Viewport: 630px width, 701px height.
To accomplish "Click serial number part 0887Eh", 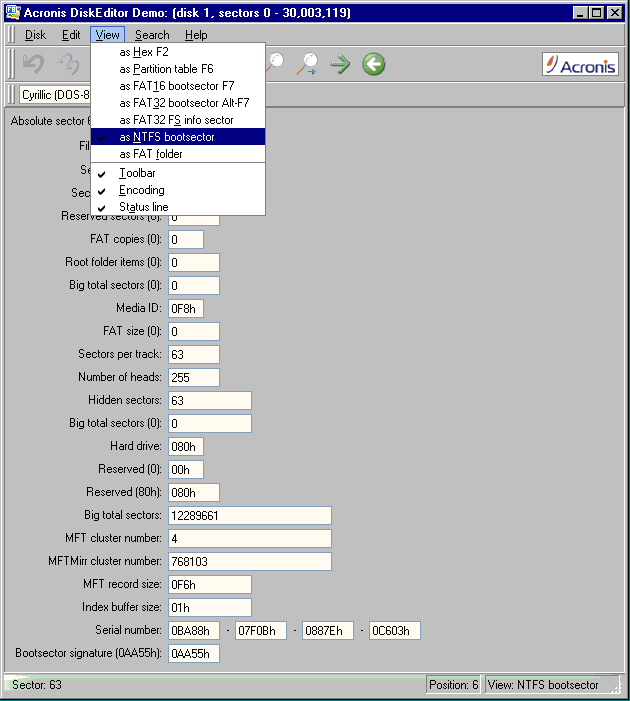I will (x=328, y=630).
